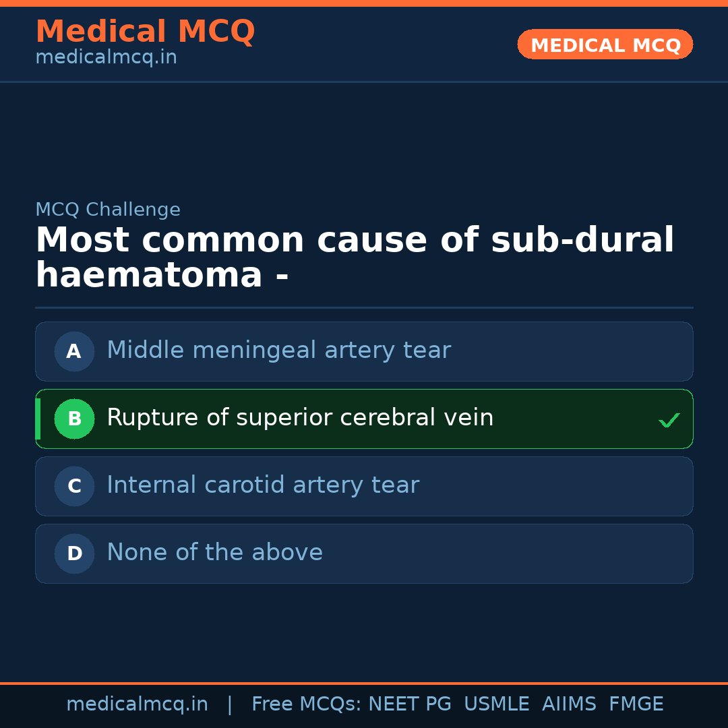The image size is (728, 728).
Task: Switch to the USMLE category
Action: tap(497, 704)
